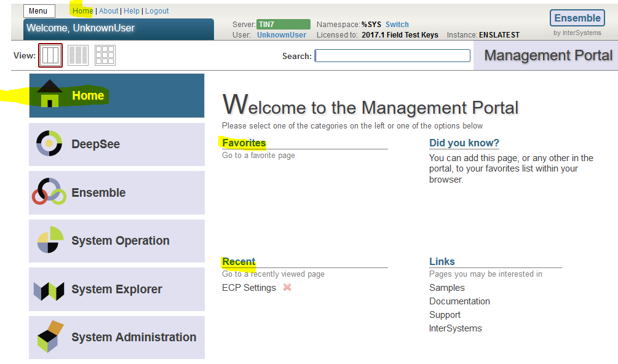Screen dimensions: 618x364
Task: Click the Did you know? heading
Action: [x=464, y=143]
